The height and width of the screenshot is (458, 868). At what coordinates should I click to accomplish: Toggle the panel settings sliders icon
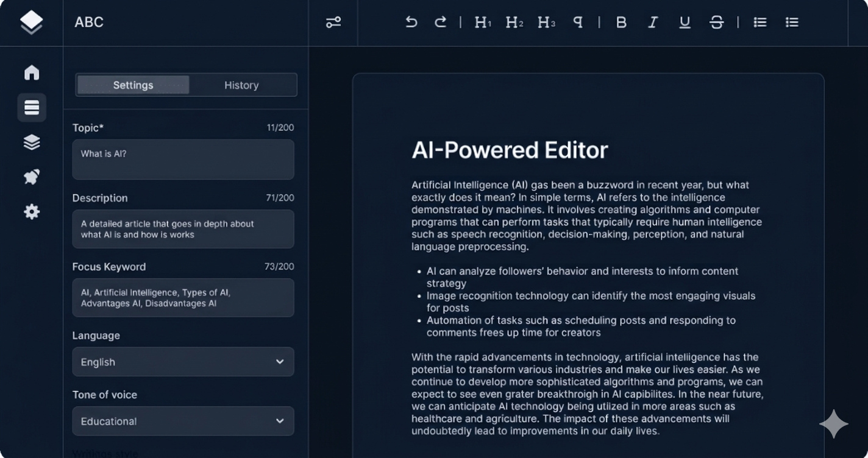(x=333, y=23)
